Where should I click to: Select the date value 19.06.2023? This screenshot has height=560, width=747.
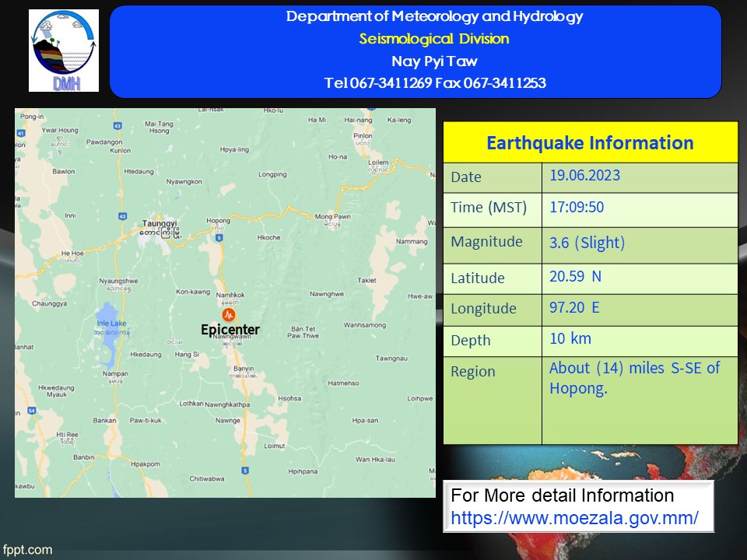coord(585,175)
